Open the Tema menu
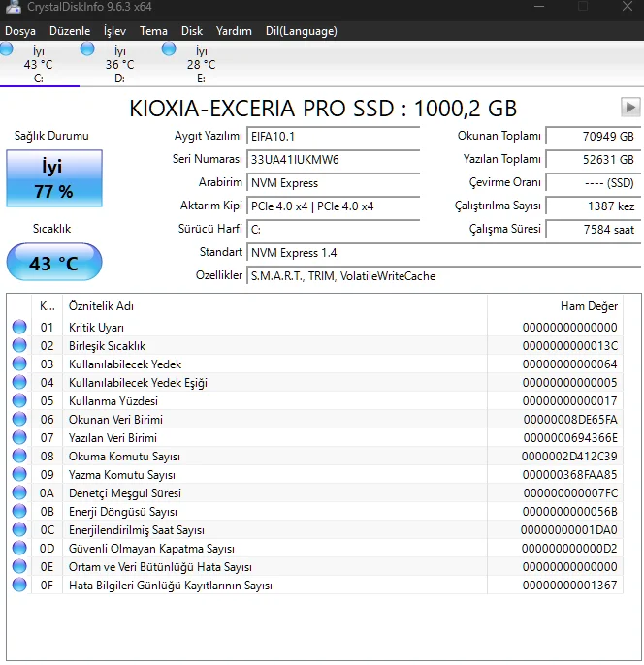The width and height of the screenshot is (644, 665). 153,31
